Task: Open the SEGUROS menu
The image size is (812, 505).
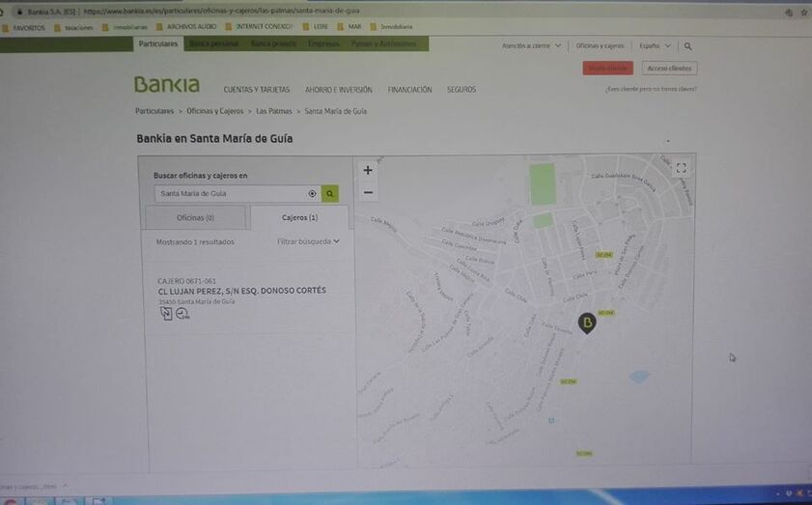Action: pyautogui.click(x=462, y=90)
